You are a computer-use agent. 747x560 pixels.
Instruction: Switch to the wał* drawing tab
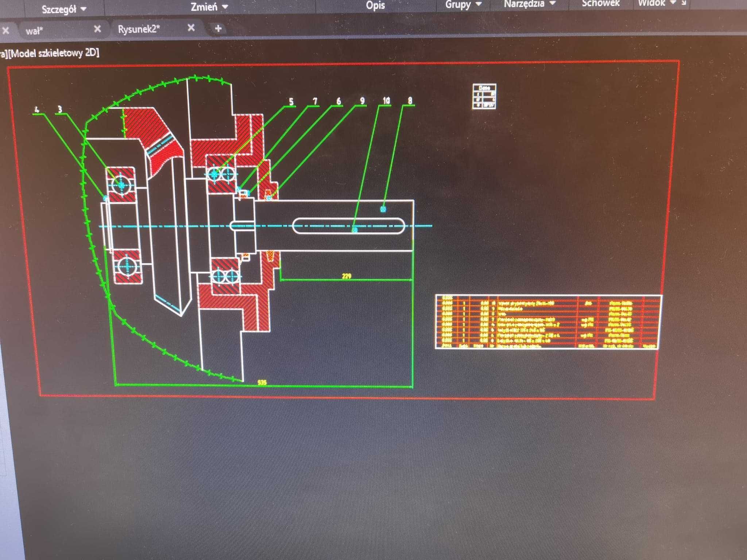click(35, 31)
